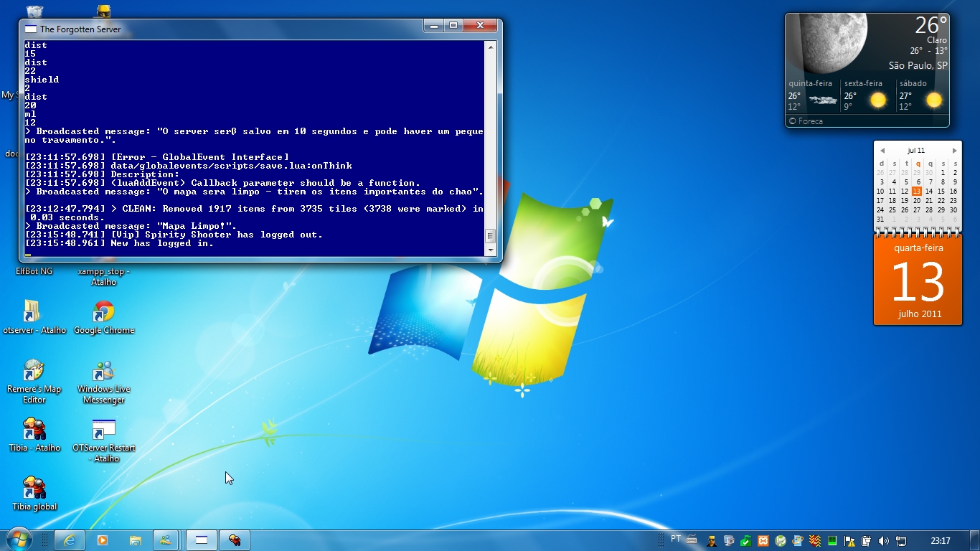Click the green square monitor tray icon
Screen dimensions: 980x551
pos(832,540)
